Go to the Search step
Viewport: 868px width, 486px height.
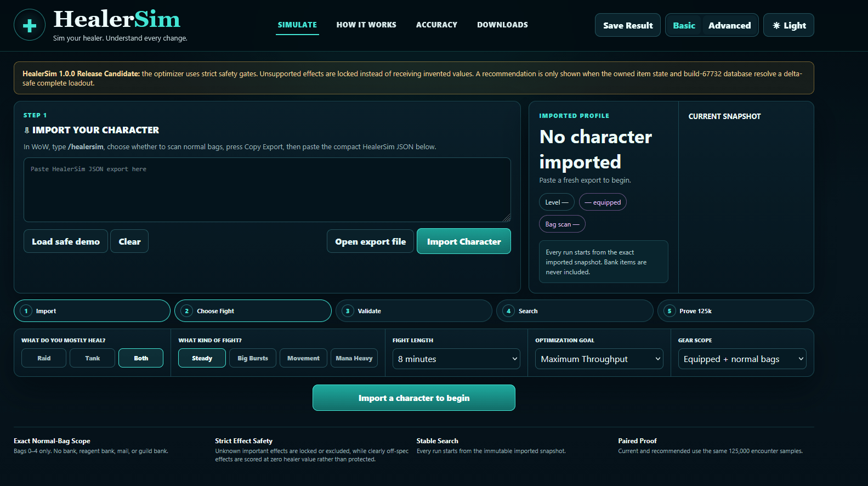point(575,311)
